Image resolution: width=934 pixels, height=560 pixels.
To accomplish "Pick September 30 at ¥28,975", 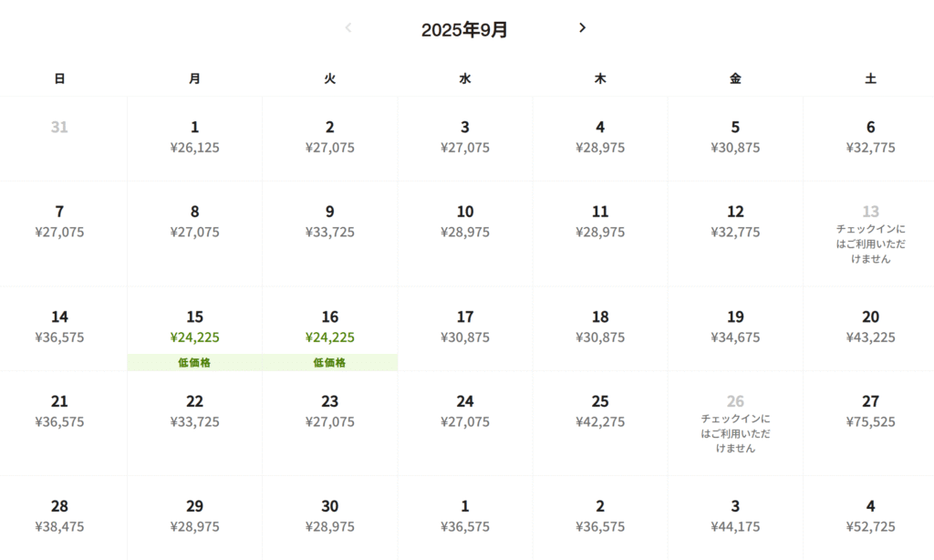I will point(330,518).
